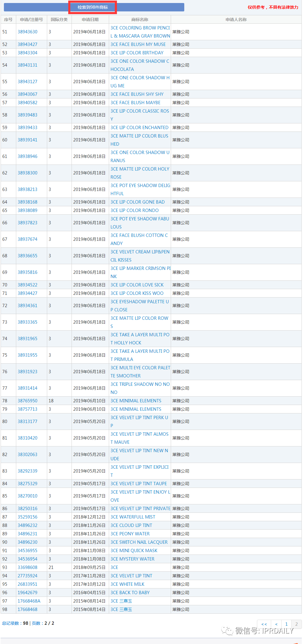Open application number 38938168

click(x=28, y=202)
